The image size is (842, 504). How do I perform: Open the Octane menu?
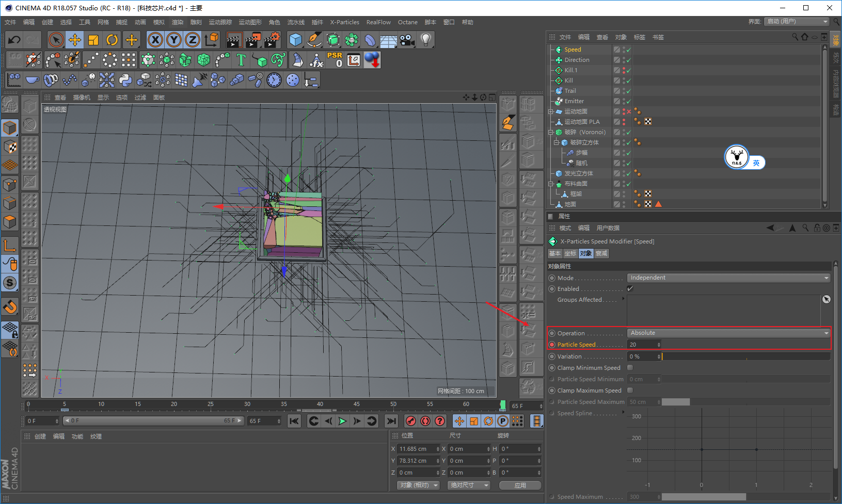point(408,22)
